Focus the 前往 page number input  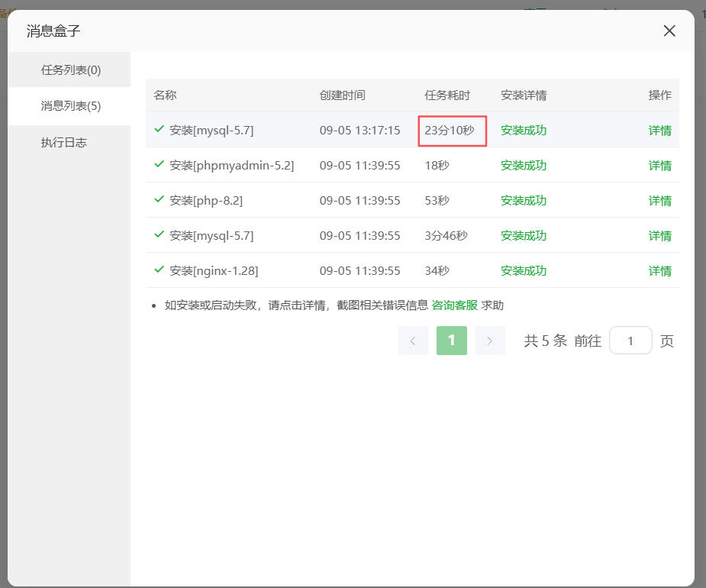630,341
